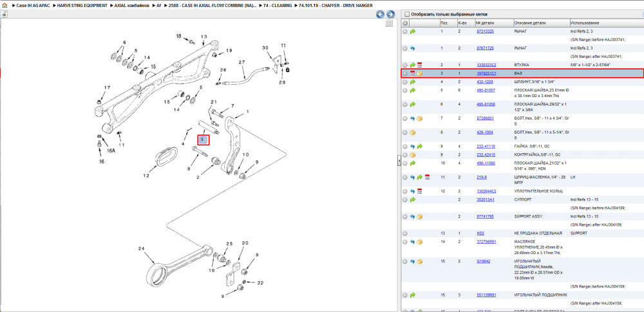Click 'КОНТРГАЙКА,5/8"-11, GC' description text
The width and height of the screenshot is (644, 312).
tap(537, 155)
